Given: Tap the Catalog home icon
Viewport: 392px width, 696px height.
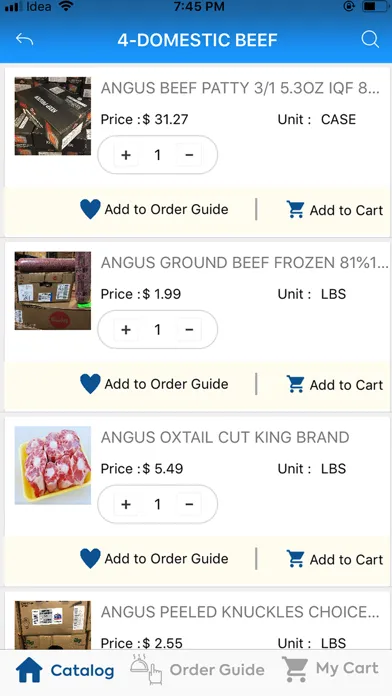Looking at the screenshot, I should click(x=29, y=670).
